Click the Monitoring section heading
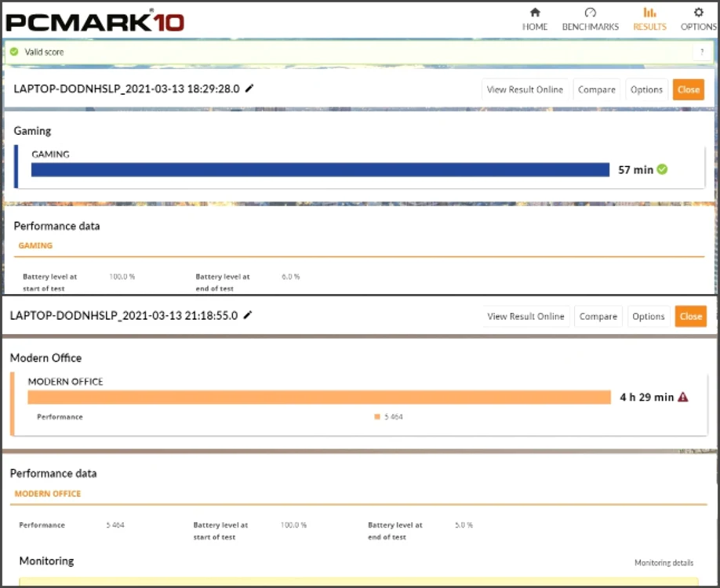Image resolution: width=720 pixels, height=588 pixels. tap(46, 561)
